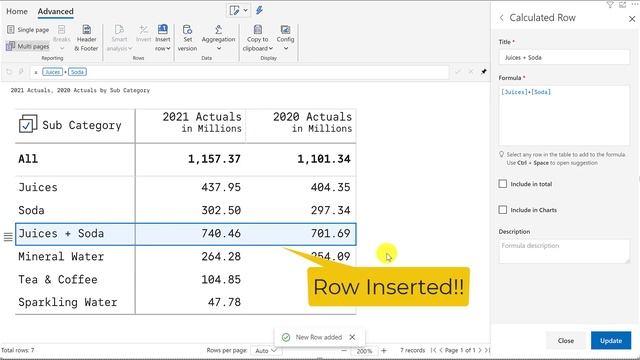Select the Mineral Water row

(186, 256)
